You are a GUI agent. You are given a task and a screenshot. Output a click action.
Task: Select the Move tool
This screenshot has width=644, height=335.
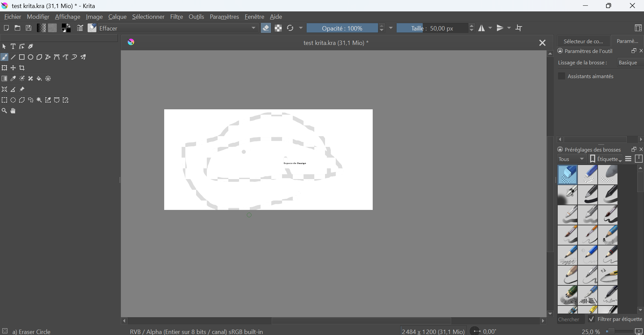[x=13, y=68]
